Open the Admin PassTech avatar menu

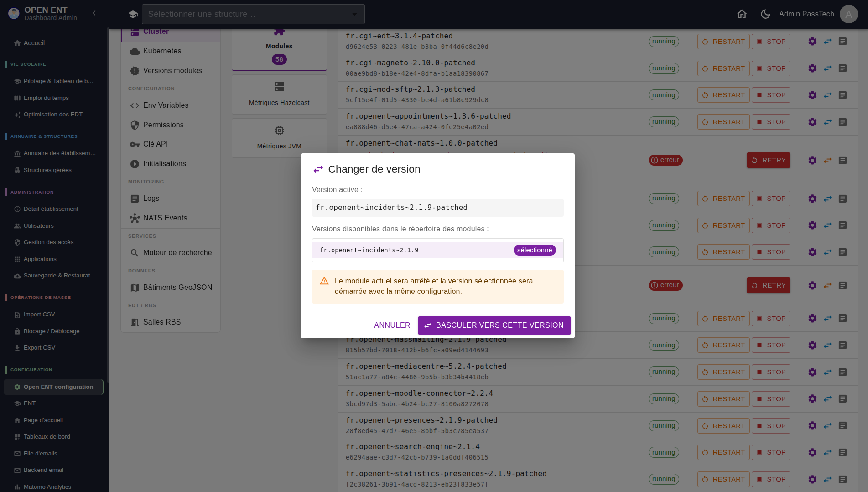click(849, 14)
